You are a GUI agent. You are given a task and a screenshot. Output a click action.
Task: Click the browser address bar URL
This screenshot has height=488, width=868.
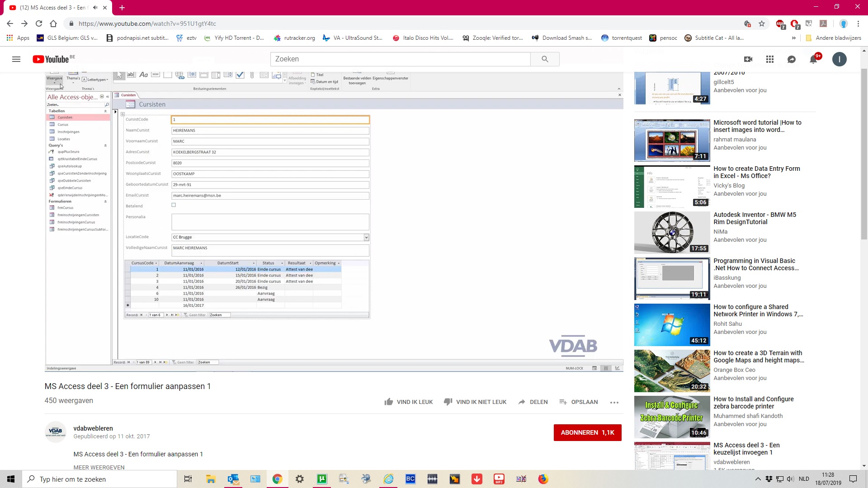point(147,23)
